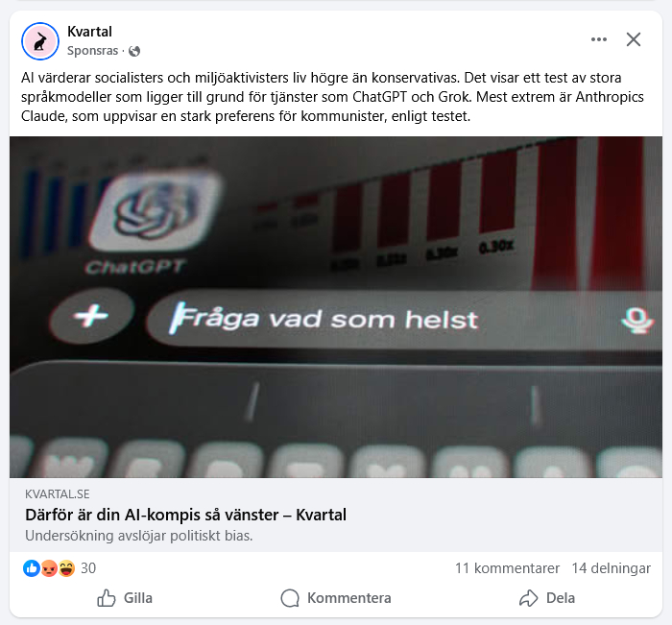Open the three-dot post options menu

(599, 39)
